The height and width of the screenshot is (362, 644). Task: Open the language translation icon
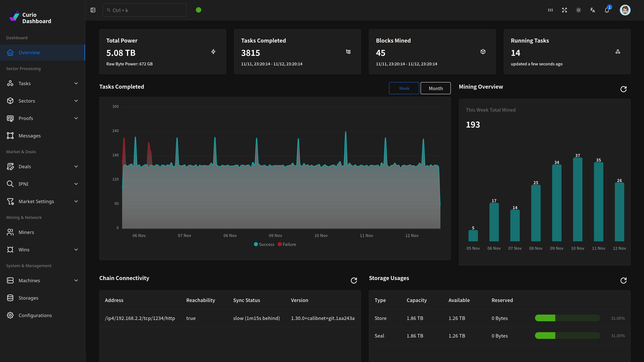click(593, 10)
